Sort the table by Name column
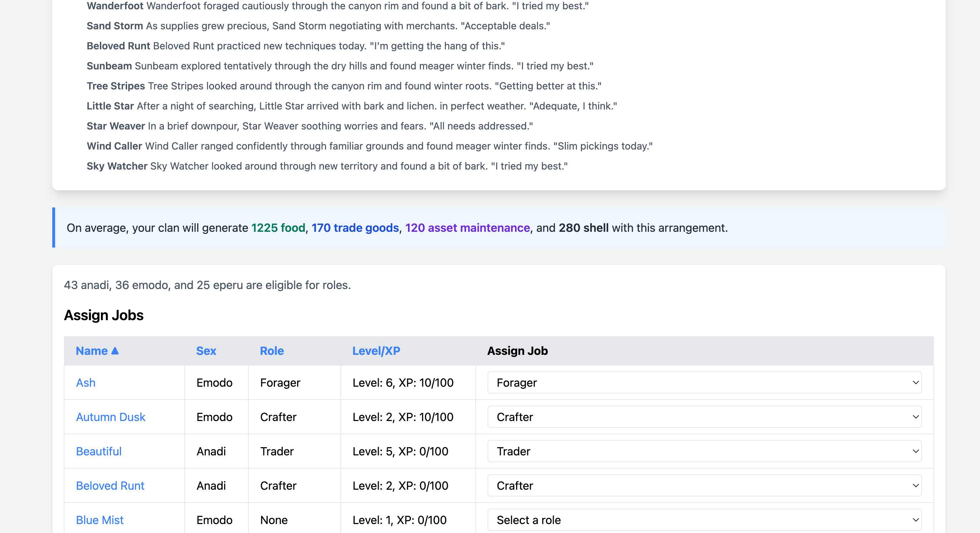Screen dimensions: 980x533 (92, 351)
